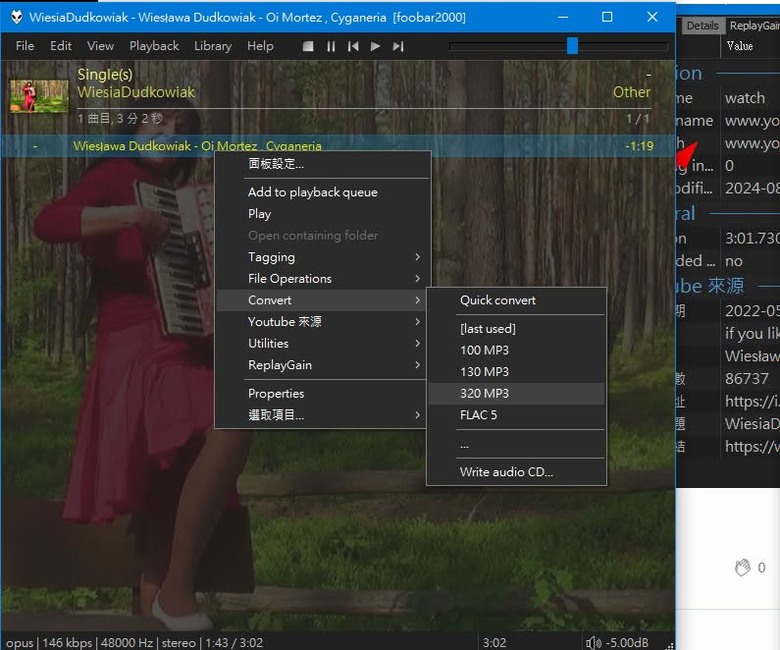
Task: Pause the current track
Action: [x=331, y=46]
